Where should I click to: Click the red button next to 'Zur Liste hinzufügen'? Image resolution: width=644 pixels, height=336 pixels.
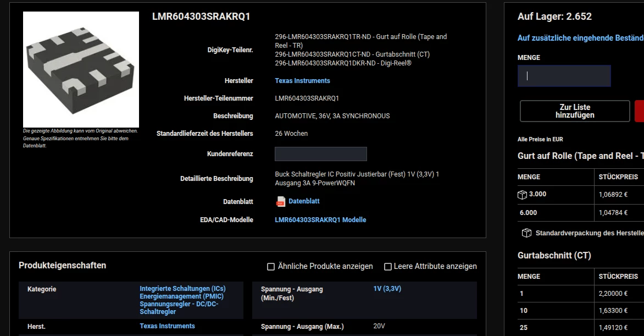click(640, 111)
